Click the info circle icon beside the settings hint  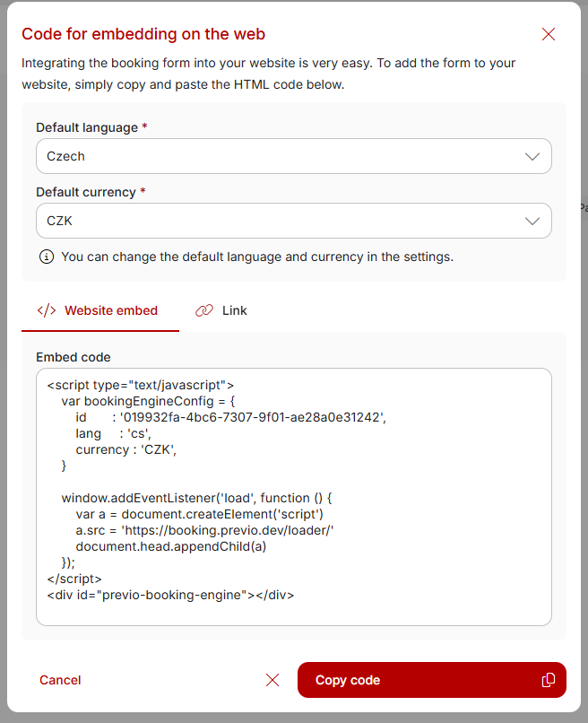coord(47,257)
